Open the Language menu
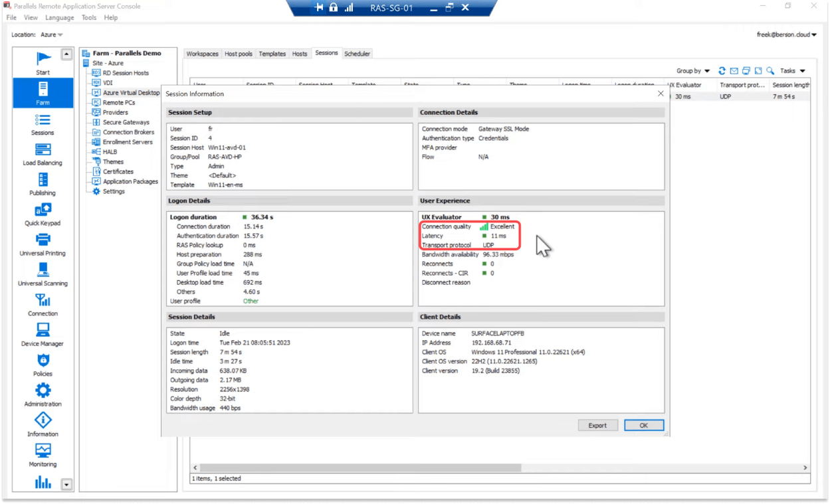Screen dimensions: 830x504 pyautogui.click(x=60, y=18)
